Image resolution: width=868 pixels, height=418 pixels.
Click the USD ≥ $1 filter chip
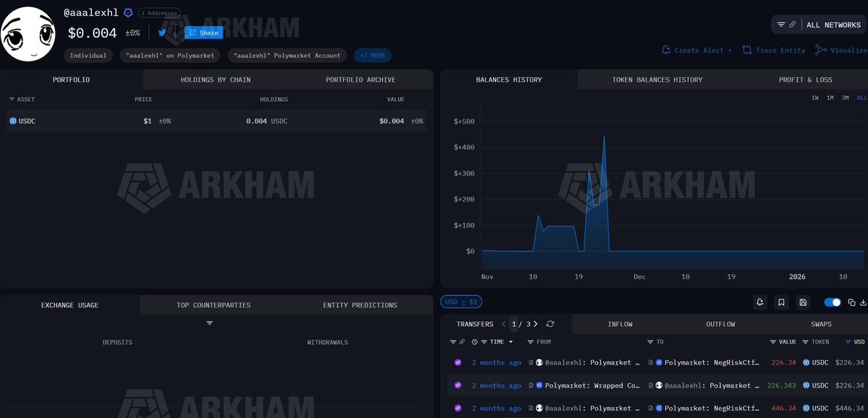pos(461,302)
